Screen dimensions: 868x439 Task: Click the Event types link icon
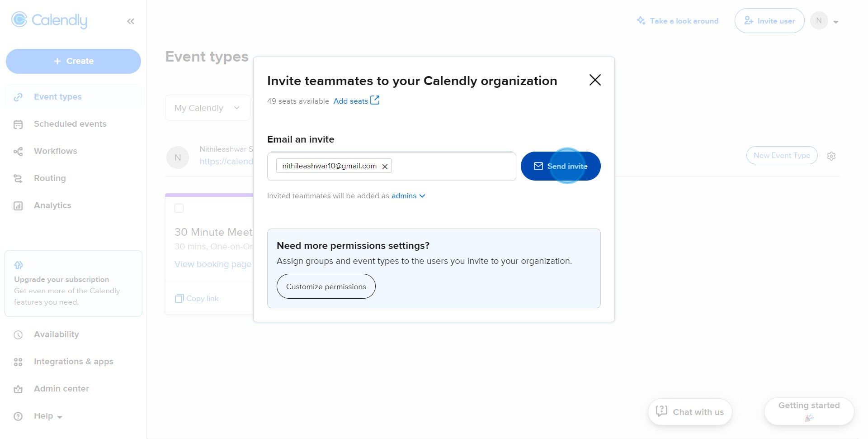pyautogui.click(x=18, y=97)
